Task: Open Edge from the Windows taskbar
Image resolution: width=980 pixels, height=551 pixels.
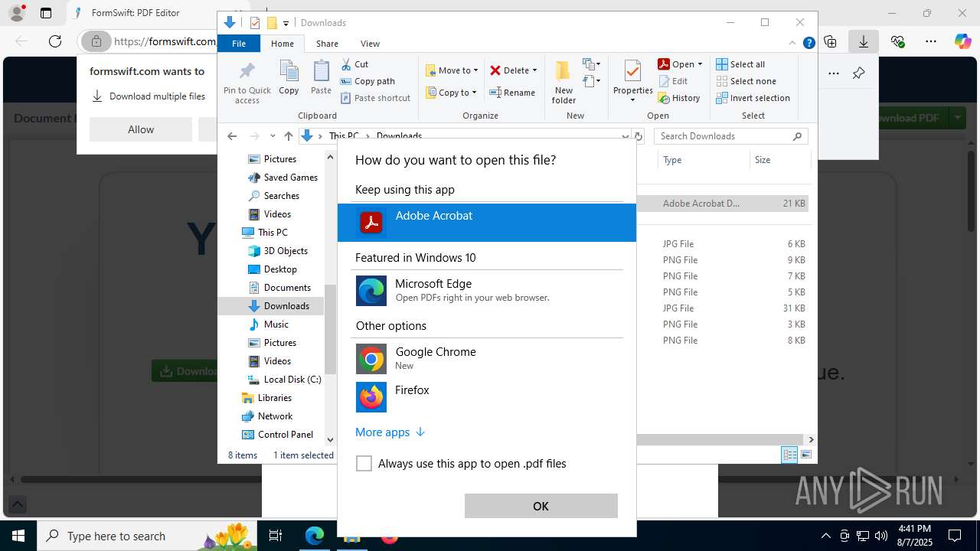Action: click(315, 536)
